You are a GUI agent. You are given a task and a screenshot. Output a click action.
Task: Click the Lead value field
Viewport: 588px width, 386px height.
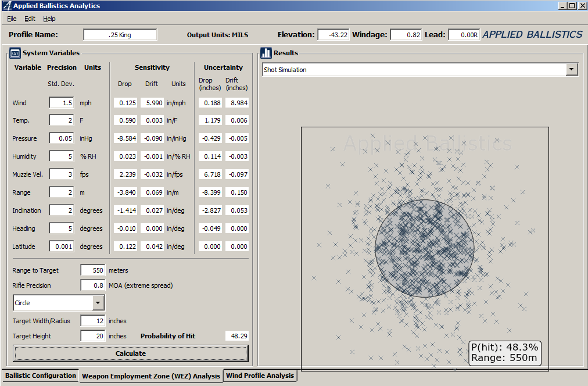(464, 35)
